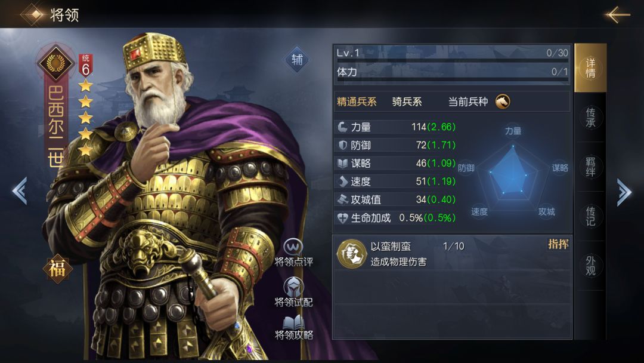Open 将领攻略 book guide icon
This screenshot has height=363, width=644.
293,323
